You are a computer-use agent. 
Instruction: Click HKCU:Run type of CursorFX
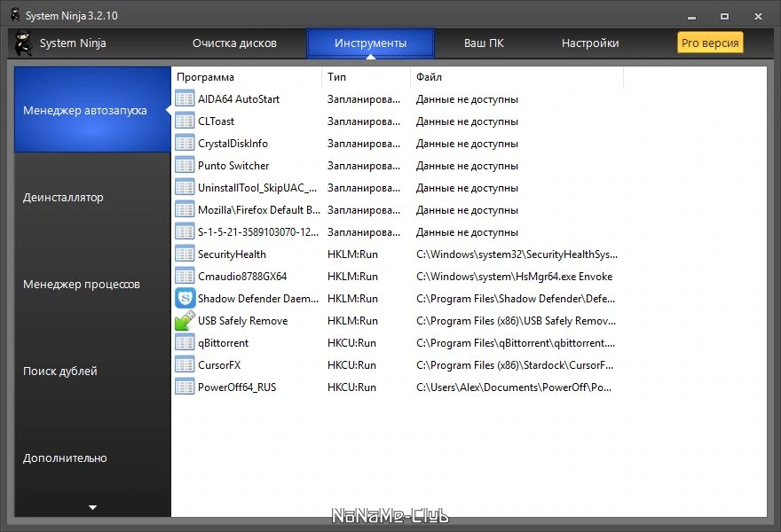click(x=351, y=365)
